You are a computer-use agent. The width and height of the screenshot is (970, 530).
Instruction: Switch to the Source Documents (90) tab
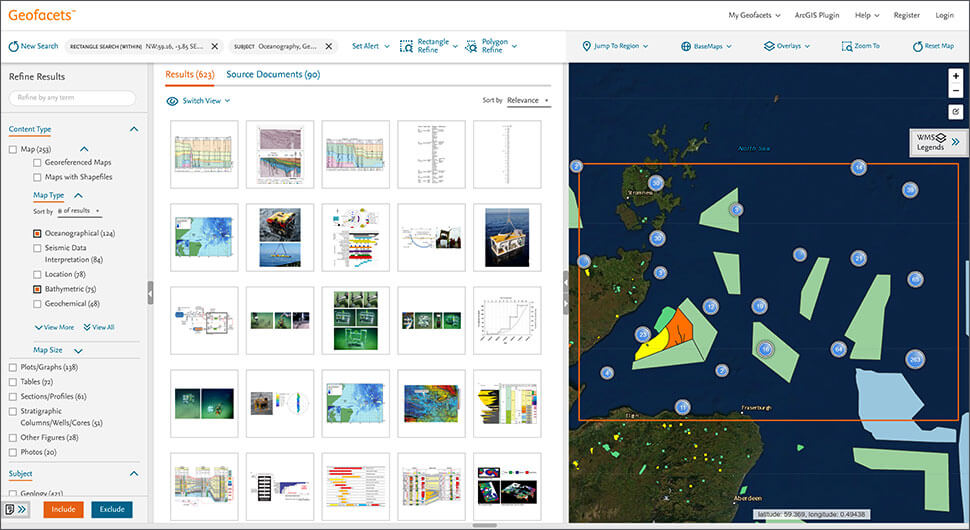pyautogui.click(x=273, y=74)
